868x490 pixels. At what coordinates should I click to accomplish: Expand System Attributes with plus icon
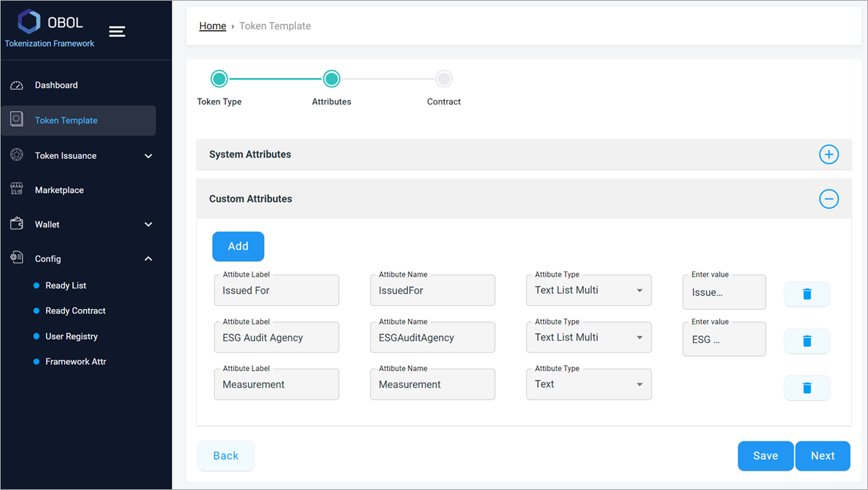coord(829,155)
